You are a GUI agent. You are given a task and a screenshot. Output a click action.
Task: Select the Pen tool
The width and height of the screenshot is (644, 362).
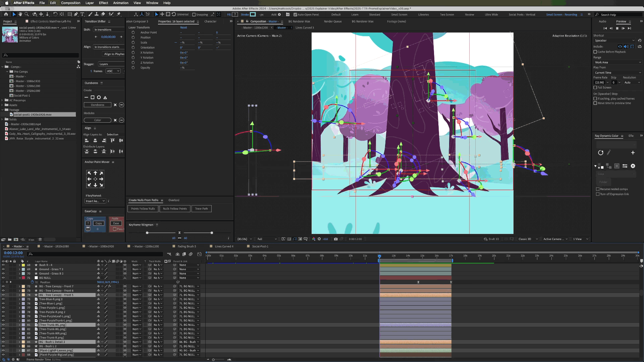coord(76,14)
